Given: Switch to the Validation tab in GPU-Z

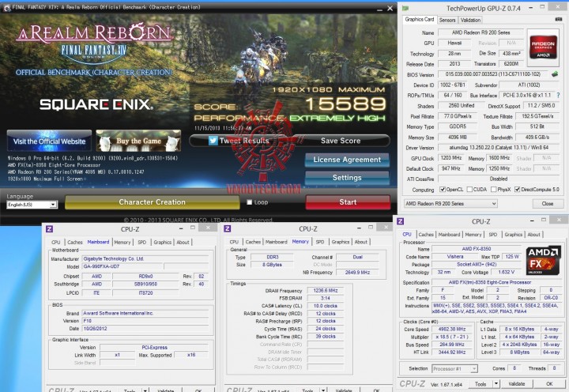Looking at the screenshot, I should tap(471, 20).
